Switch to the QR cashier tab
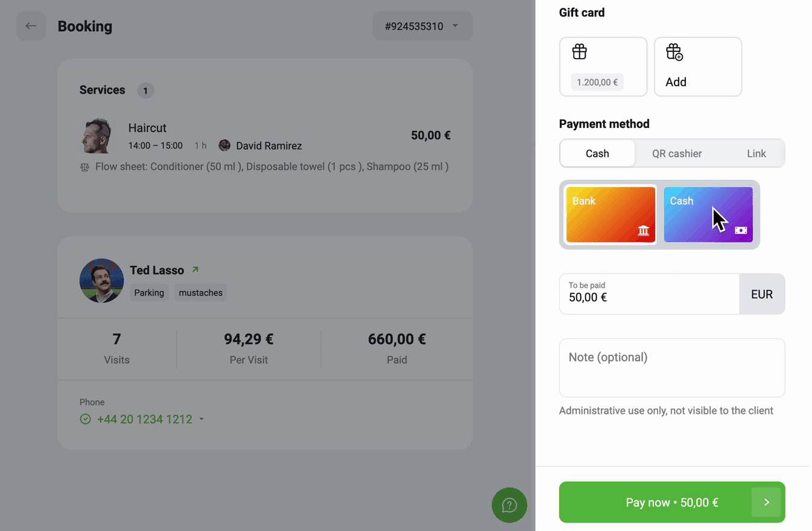This screenshot has width=812, height=531. point(677,153)
